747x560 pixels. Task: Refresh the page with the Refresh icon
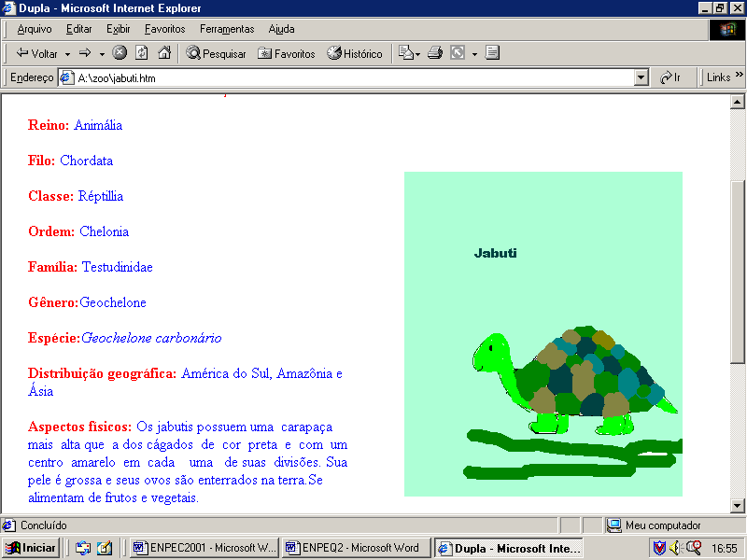[x=142, y=53]
